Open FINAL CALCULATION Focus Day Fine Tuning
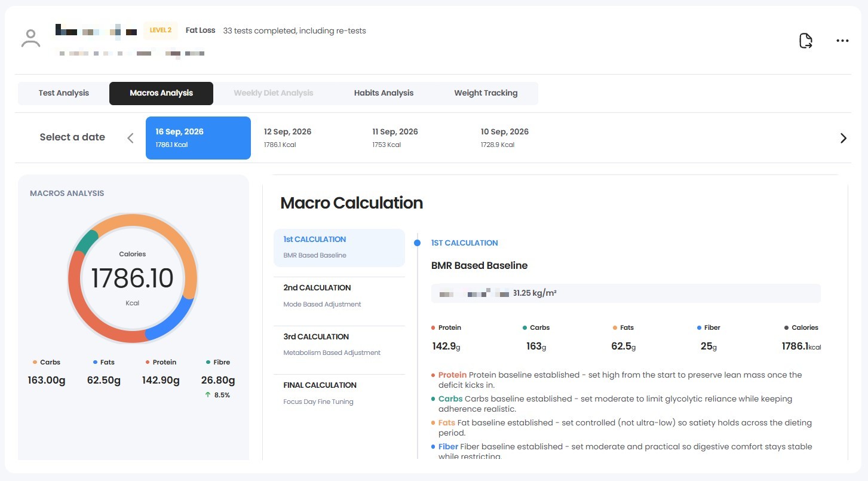Viewport: 868px width, 481px height. (x=339, y=393)
